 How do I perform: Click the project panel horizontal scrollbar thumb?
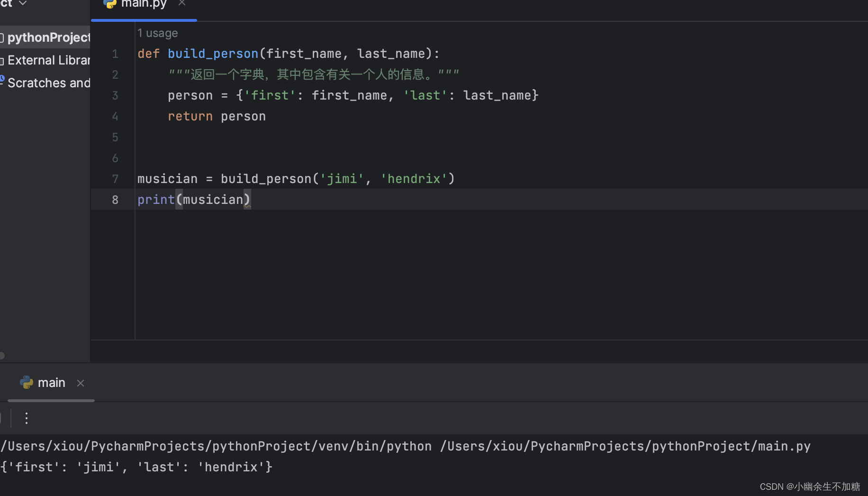click(2, 355)
